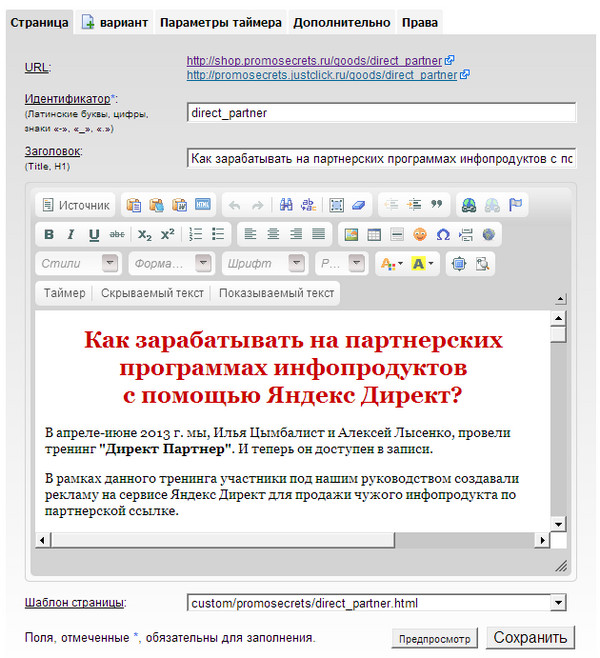Open the Smiley emoticon picker
This screenshot has width=600, height=658.
(x=420, y=234)
